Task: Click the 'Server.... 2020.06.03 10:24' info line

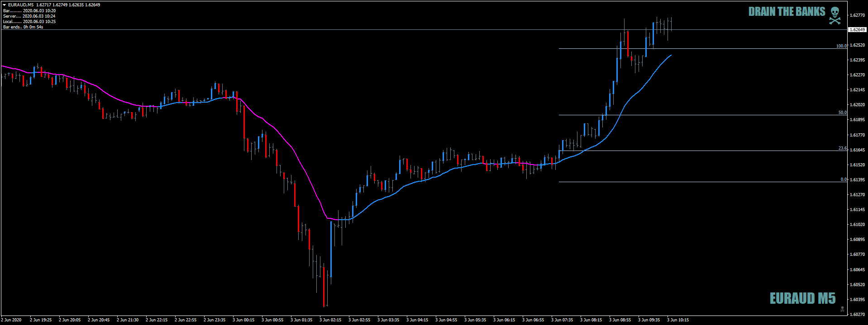Action: pos(29,16)
